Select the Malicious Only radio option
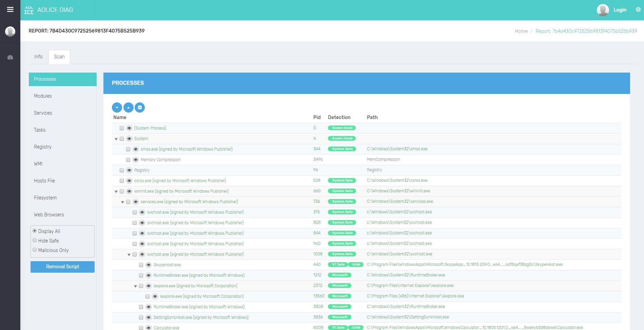This screenshot has height=330, width=644. tap(35, 250)
